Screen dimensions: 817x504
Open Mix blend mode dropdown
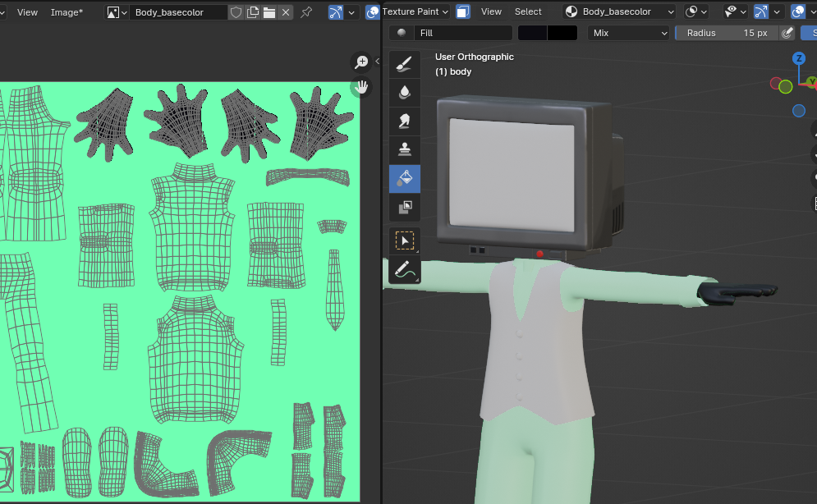click(x=628, y=33)
